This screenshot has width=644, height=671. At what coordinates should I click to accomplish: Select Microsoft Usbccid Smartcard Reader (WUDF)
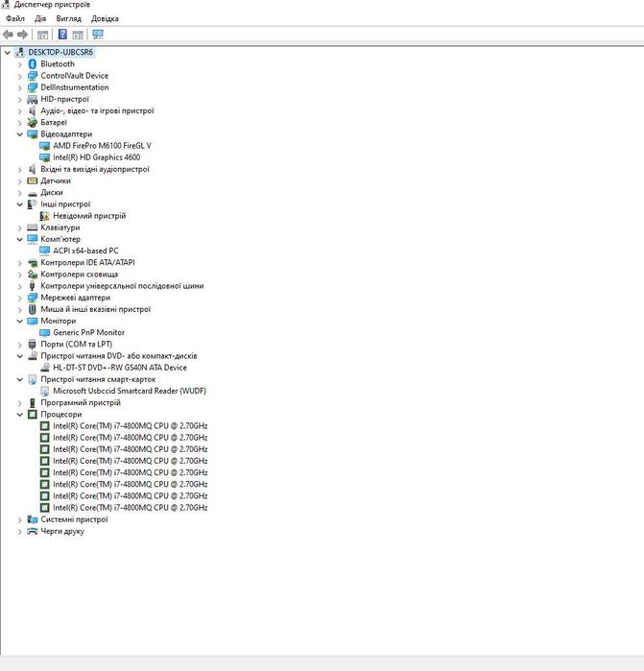(x=130, y=391)
